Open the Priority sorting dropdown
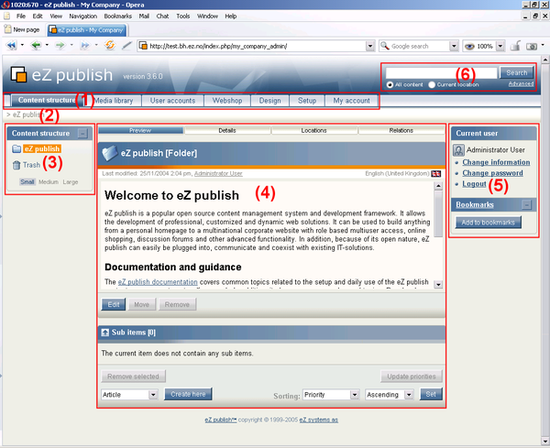 (355, 395)
